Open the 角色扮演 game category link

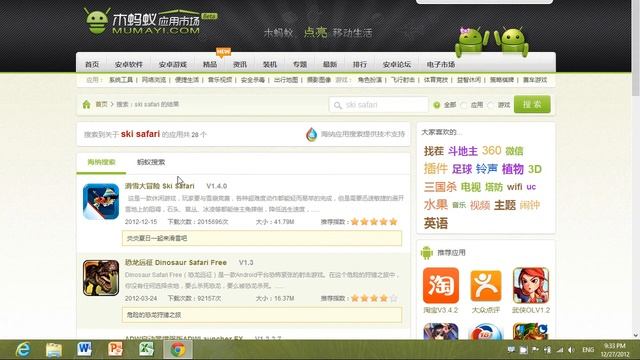(369, 80)
